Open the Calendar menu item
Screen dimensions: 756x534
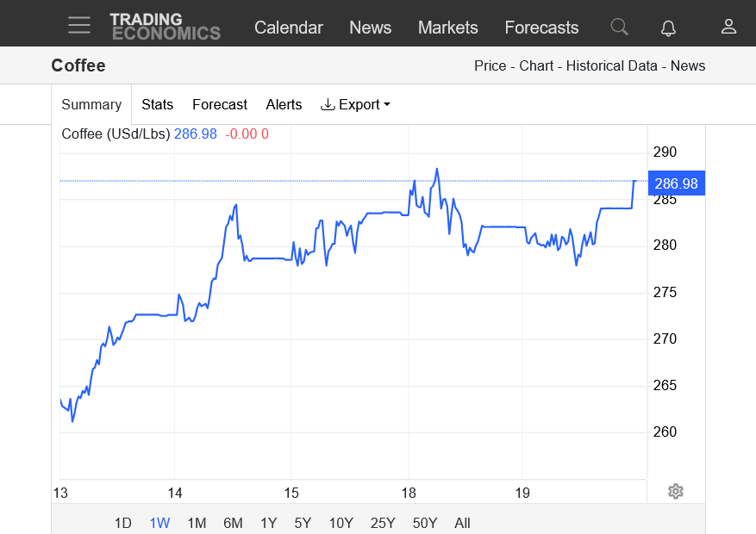[x=288, y=28]
